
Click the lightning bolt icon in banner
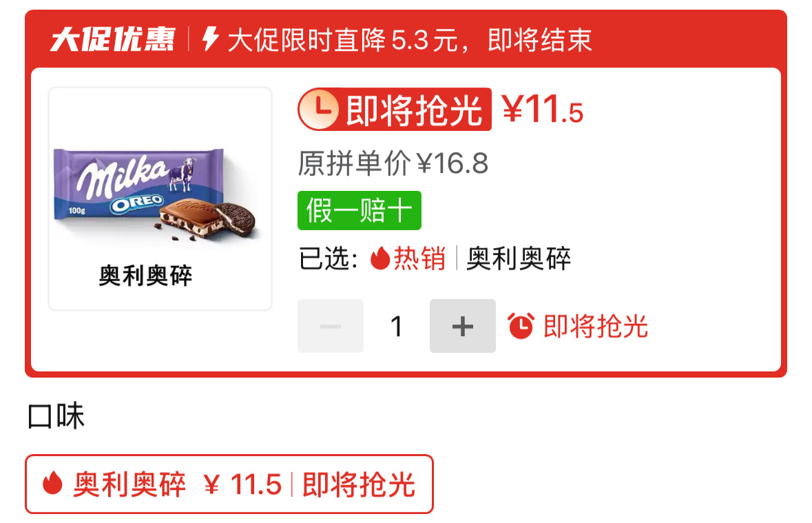(210, 39)
